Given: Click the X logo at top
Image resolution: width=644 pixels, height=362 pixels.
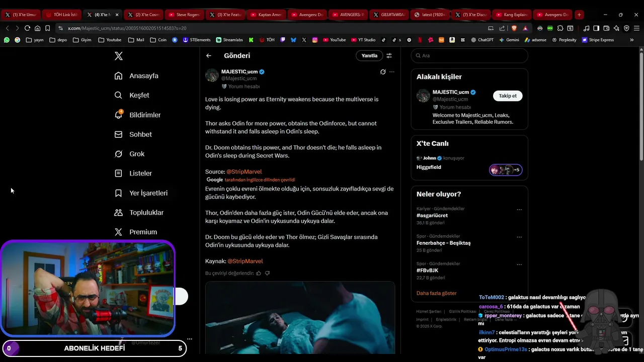Looking at the screenshot, I should pyautogui.click(x=119, y=56).
